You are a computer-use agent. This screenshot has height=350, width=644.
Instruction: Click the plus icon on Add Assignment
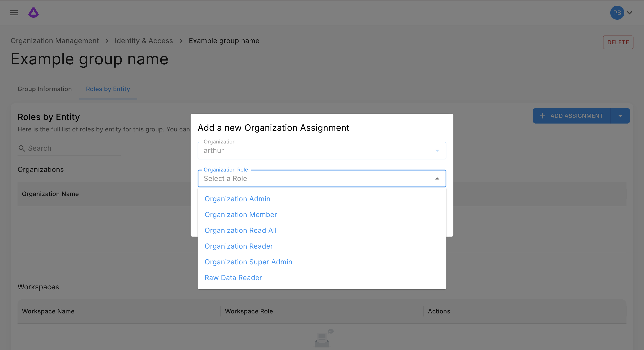[x=542, y=116]
